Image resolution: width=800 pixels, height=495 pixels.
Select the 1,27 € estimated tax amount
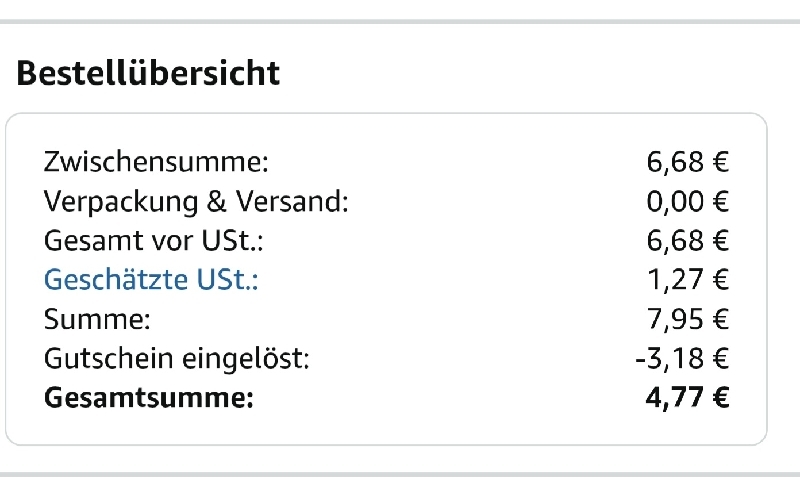(688, 281)
